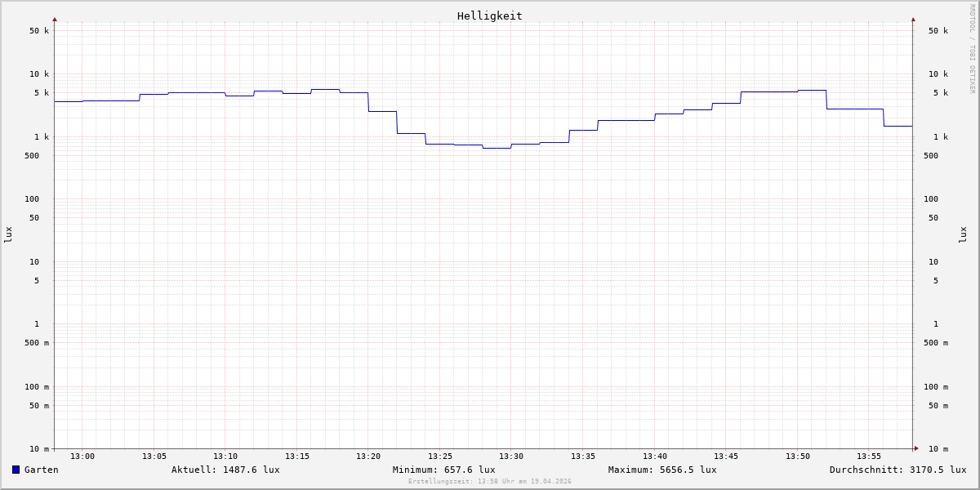Click the Minimum: 657.6 lux value
980x490 pixels.
443,470
